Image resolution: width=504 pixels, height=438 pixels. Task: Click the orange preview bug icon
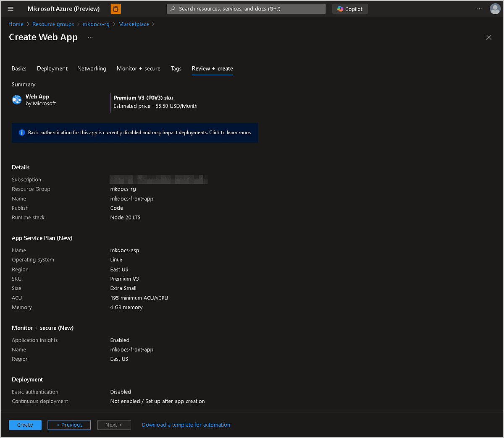pyautogui.click(x=115, y=9)
